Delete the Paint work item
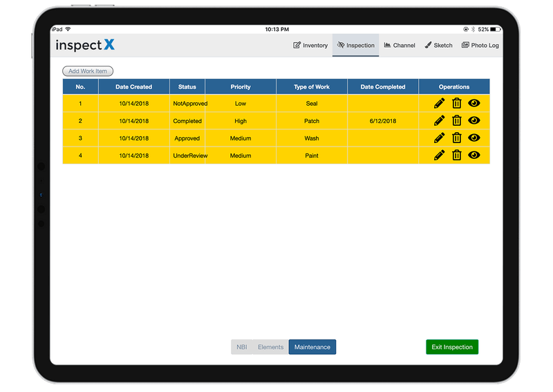Image resolution: width=553 pixels, height=392 pixels. (457, 156)
